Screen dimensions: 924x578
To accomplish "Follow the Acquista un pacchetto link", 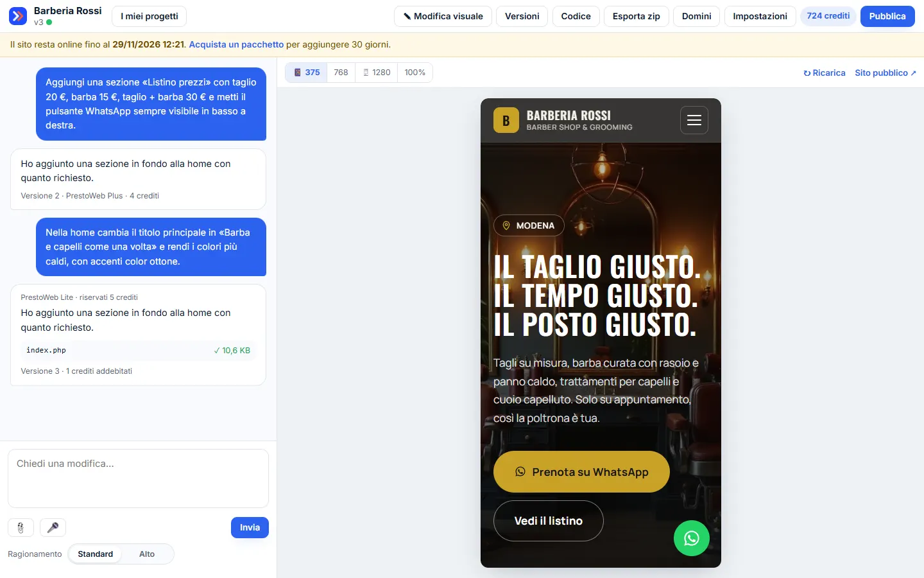I will pos(236,45).
